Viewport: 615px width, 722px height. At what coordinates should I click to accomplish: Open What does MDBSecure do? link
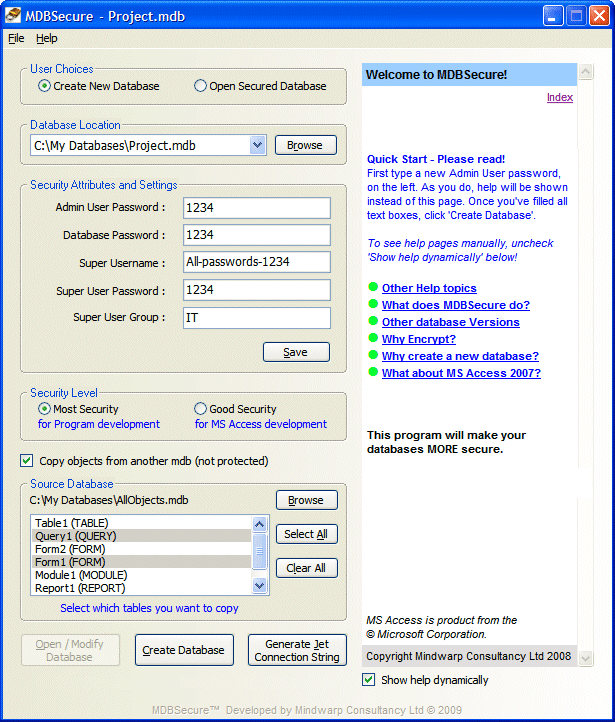[456, 305]
